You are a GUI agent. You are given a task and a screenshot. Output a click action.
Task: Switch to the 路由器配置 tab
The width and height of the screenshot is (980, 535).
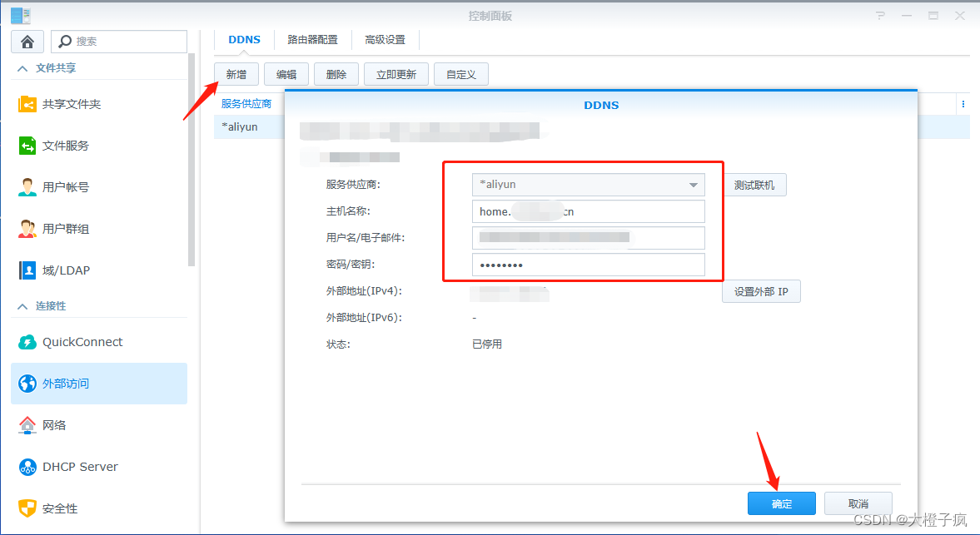click(313, 38)
